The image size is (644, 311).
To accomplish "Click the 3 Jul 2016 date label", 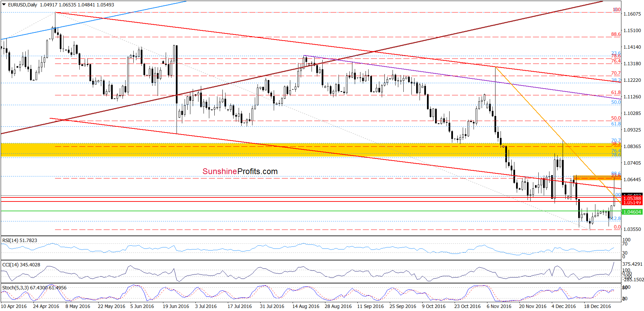I will tap(206, 306).
